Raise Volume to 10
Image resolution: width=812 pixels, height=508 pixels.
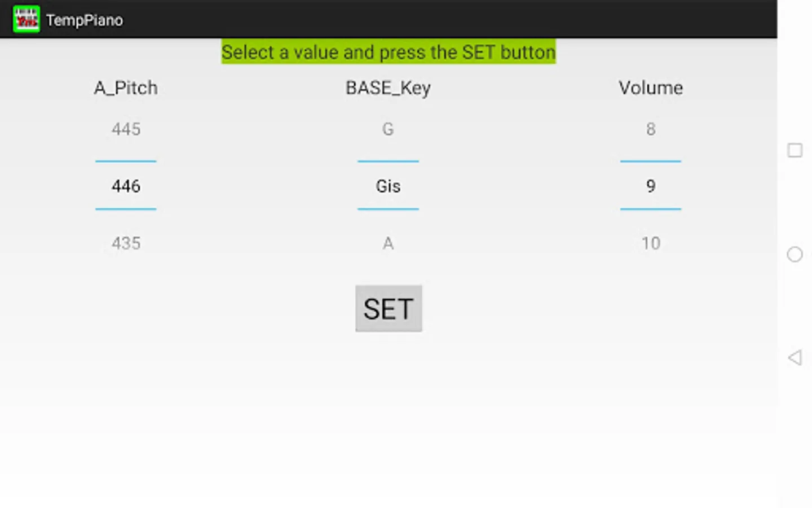pyautogui.click(x=651, y=243)
